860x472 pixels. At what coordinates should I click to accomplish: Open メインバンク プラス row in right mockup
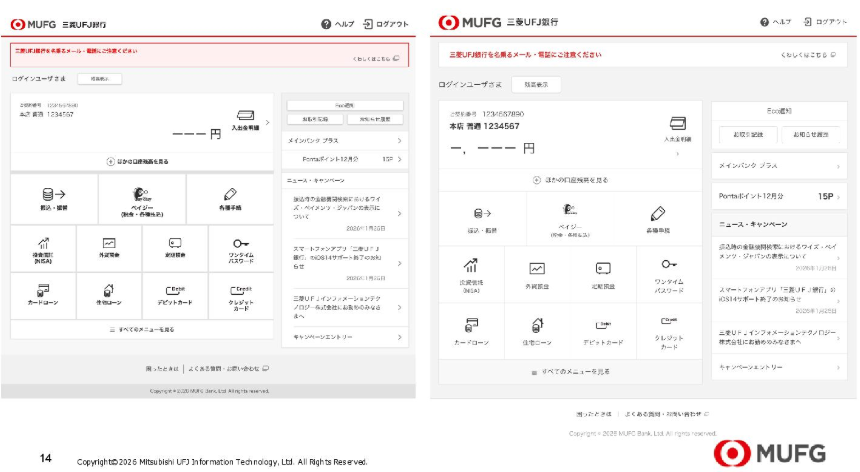click(779, 166)
